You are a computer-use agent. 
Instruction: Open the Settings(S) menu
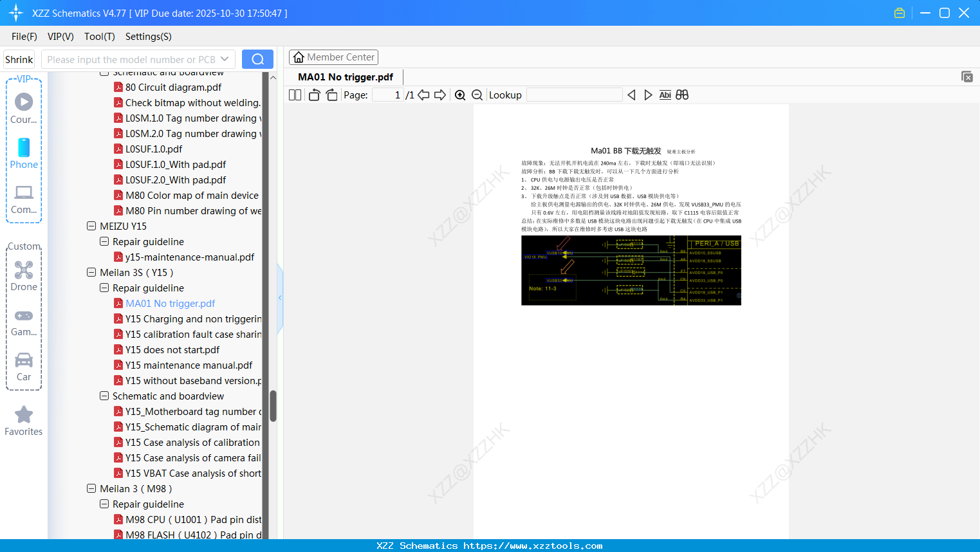149,37
